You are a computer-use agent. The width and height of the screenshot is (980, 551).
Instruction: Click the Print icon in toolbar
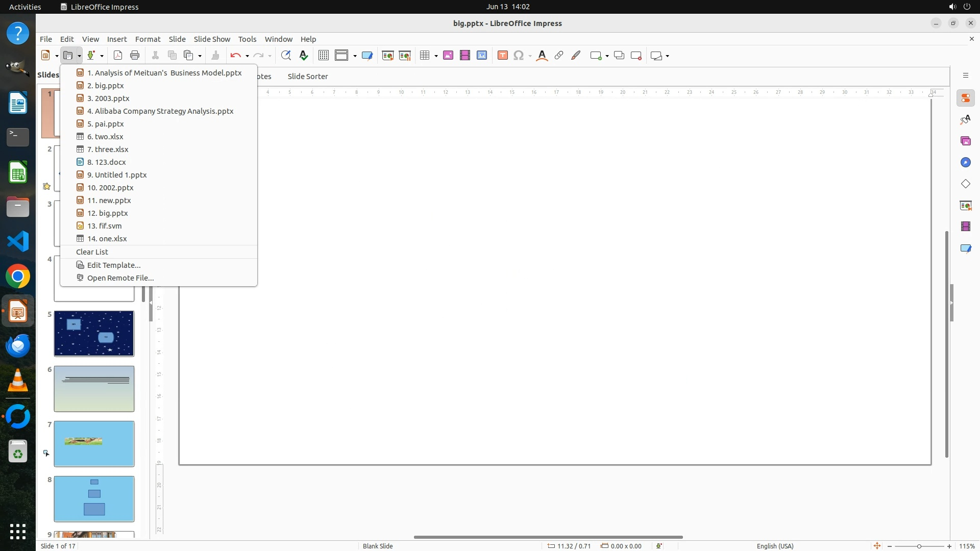click(135, 56)
